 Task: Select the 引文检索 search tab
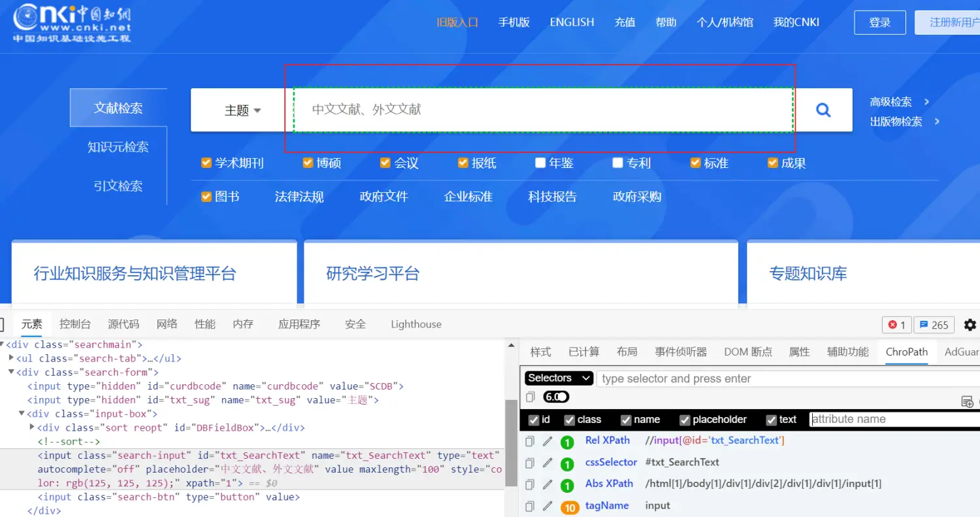tap(118, 186)
